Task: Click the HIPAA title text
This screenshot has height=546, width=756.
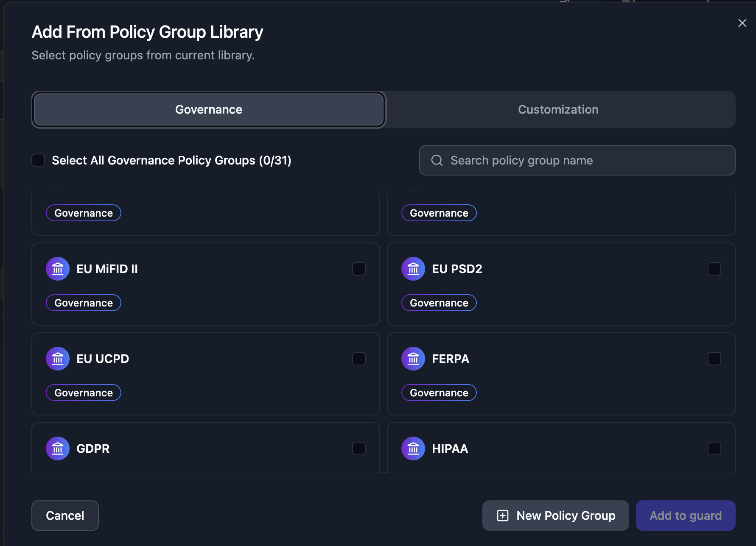Action: 450,448
